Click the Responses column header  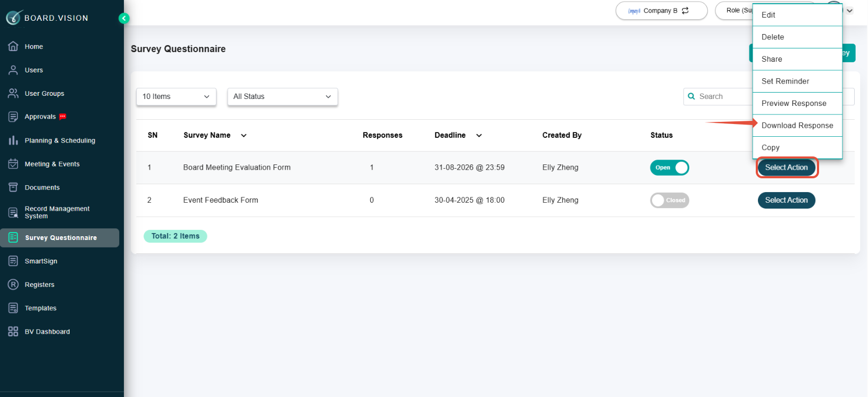coord(382,135)
